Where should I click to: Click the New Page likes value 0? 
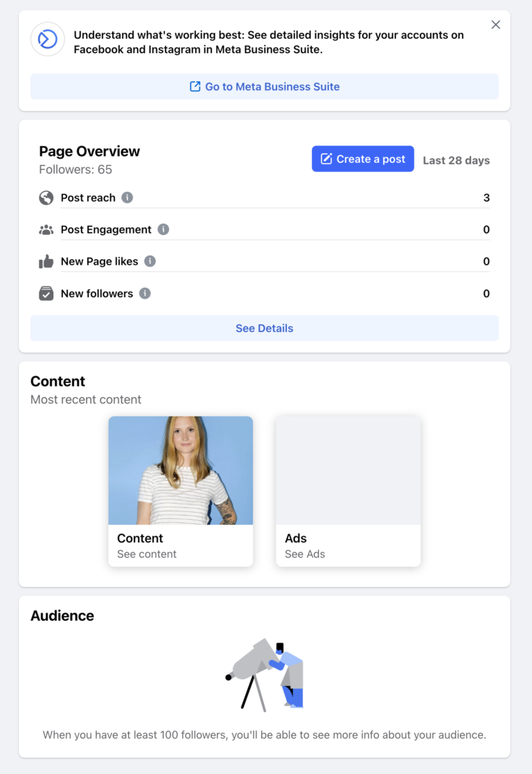tap(486, 261)
